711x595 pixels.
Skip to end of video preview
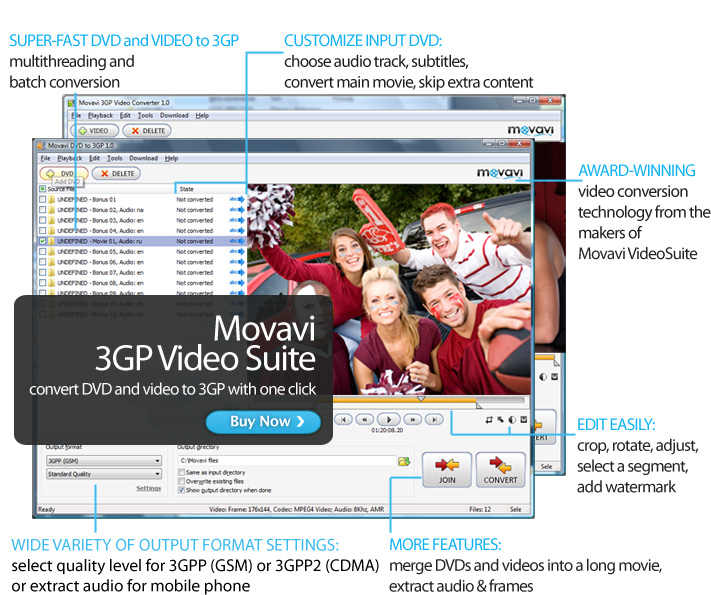434,419
